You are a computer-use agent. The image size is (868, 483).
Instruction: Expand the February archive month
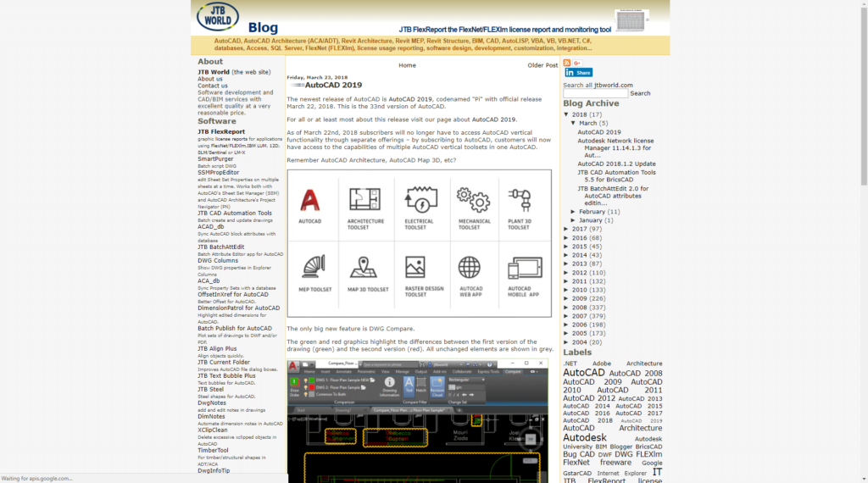[x=574, y=212]
